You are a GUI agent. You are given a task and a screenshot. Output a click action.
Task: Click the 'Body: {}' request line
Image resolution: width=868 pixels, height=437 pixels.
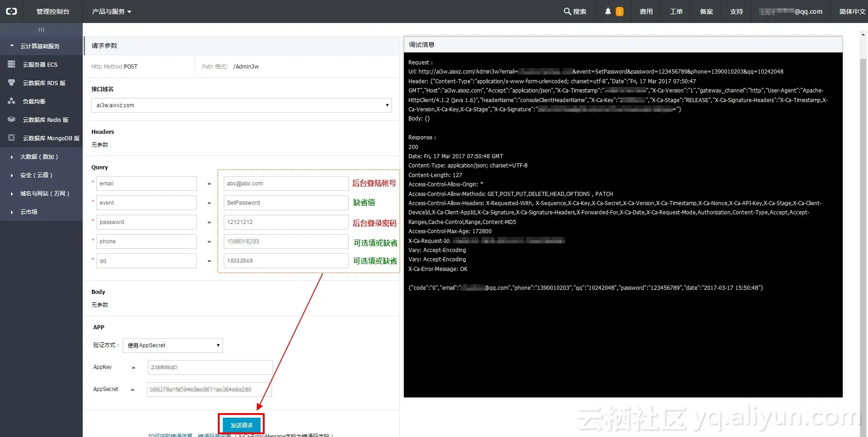(x=419, y=119)
